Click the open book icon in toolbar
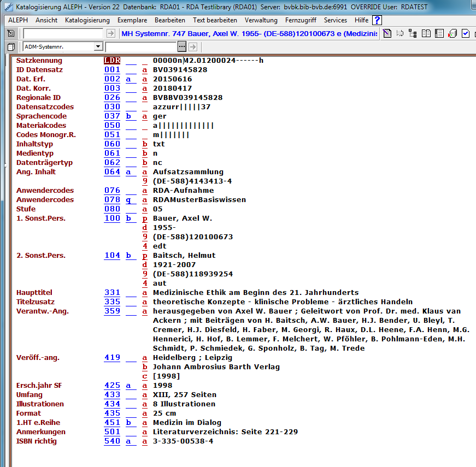Image resolution: width=476 pixels, height=467 pixels. point(426,34)
